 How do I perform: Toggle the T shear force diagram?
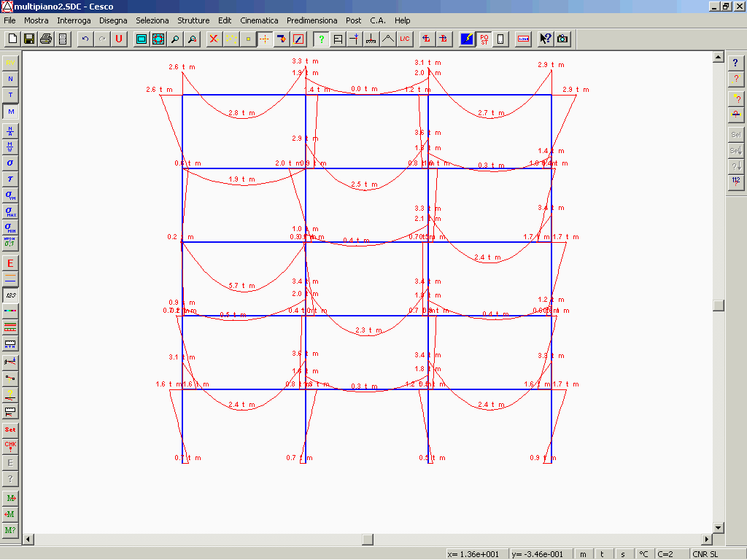(x=10, y=95)
